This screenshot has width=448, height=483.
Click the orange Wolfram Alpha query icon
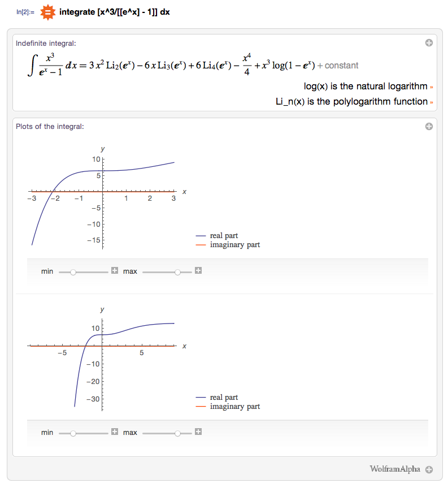[47, 12]
